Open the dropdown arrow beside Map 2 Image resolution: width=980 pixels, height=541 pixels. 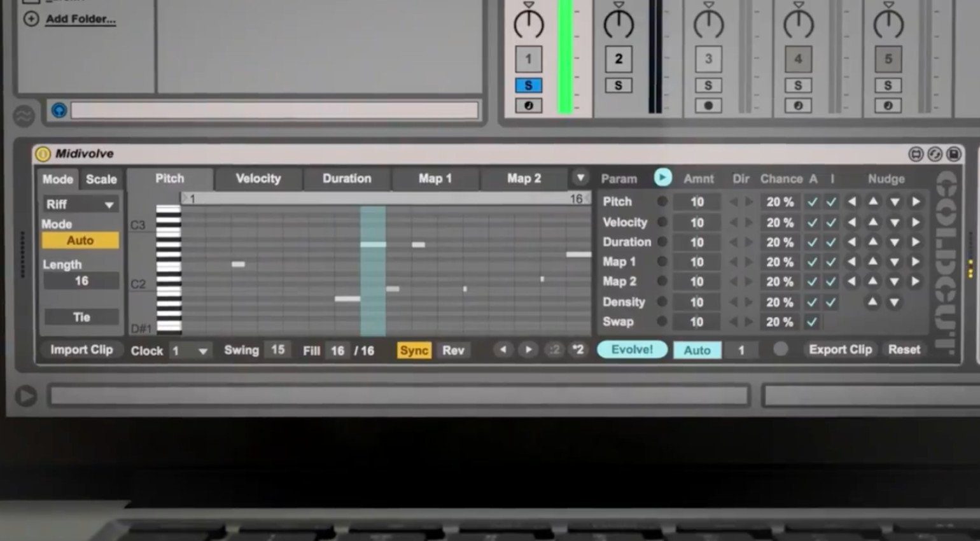580,178
